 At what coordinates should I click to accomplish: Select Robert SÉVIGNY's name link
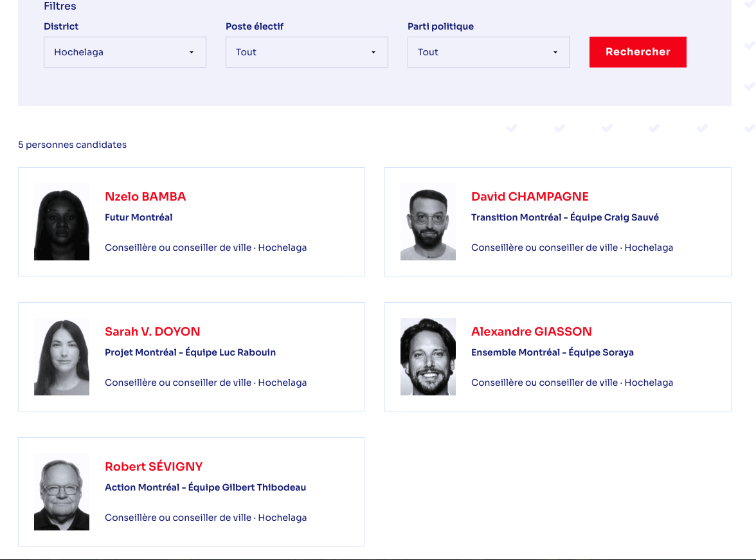click(x=154, y=467)
